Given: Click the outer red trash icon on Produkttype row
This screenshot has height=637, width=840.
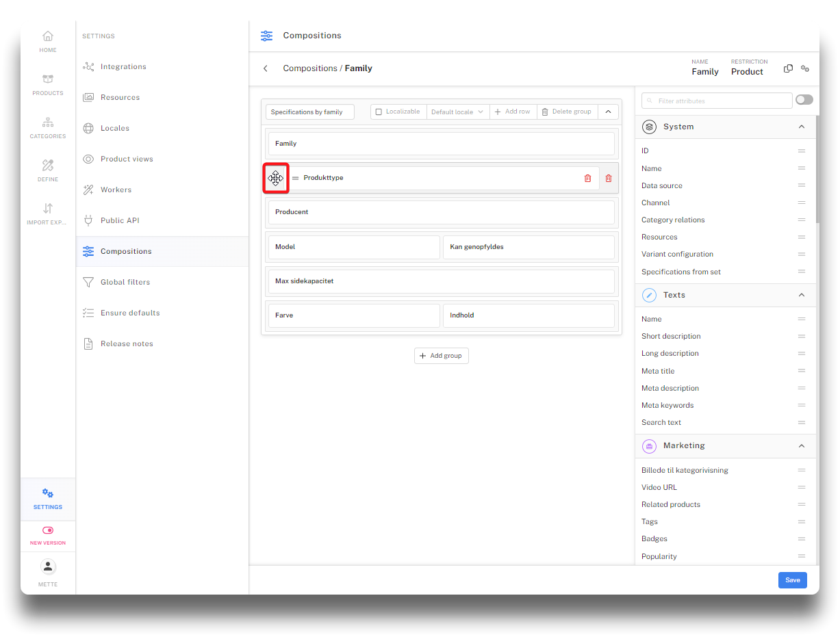Looking at the screenshot, I should click(x=609, y=178).
